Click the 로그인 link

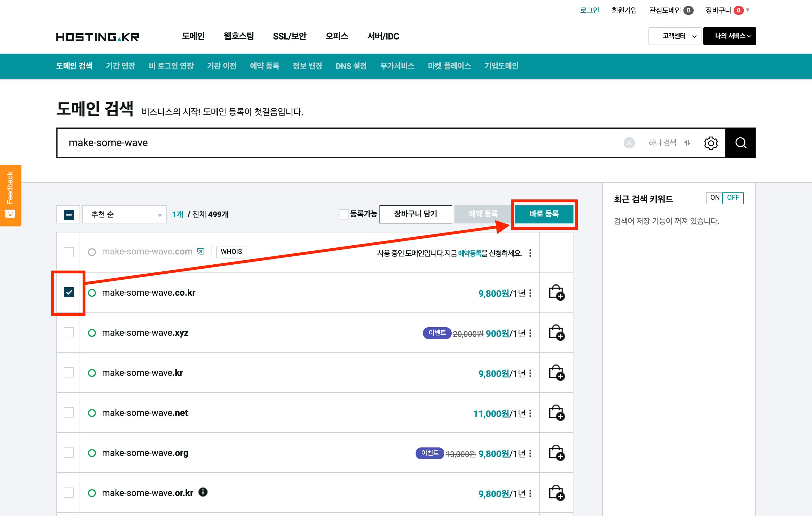tap(589, 10)
